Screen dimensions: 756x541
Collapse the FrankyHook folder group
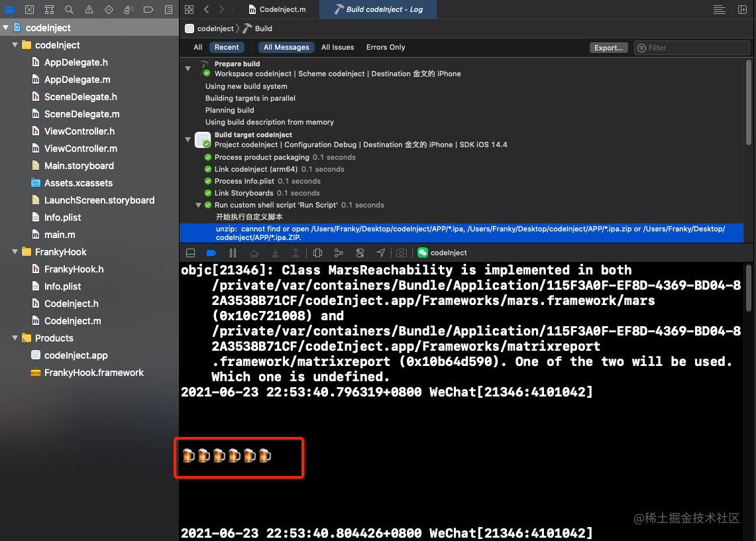coord(15,252)
